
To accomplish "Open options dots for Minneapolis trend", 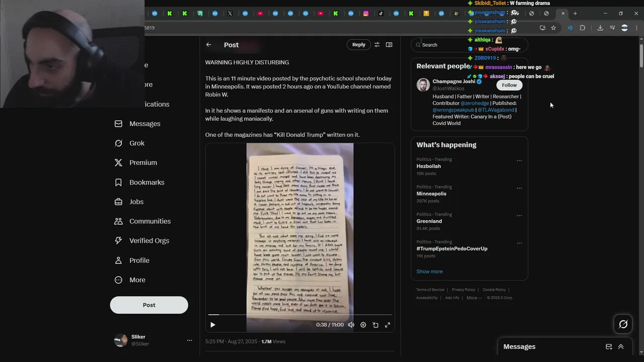I will coord(519,189).
